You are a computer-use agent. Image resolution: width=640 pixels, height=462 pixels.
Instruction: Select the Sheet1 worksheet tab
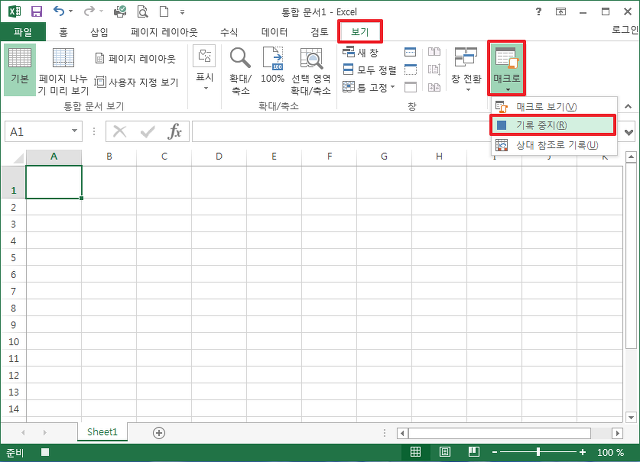[102, 432]
